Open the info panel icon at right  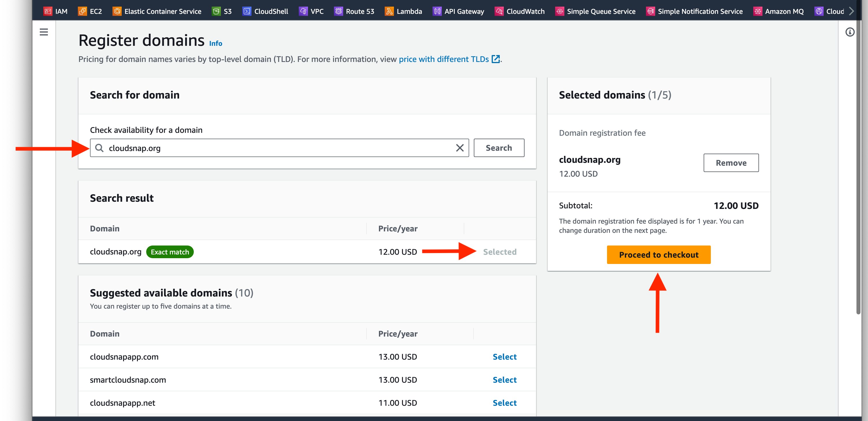pyautogui.click(x=850, y=32)
